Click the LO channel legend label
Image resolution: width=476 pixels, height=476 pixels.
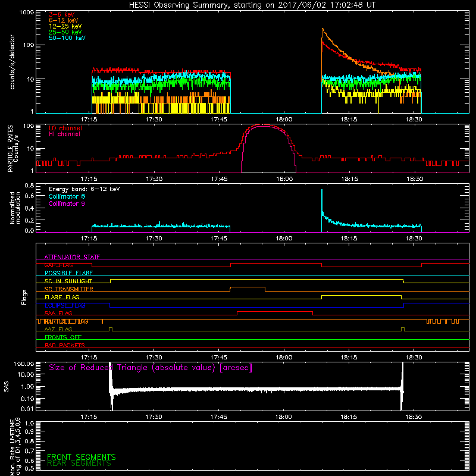coord(65,128)
